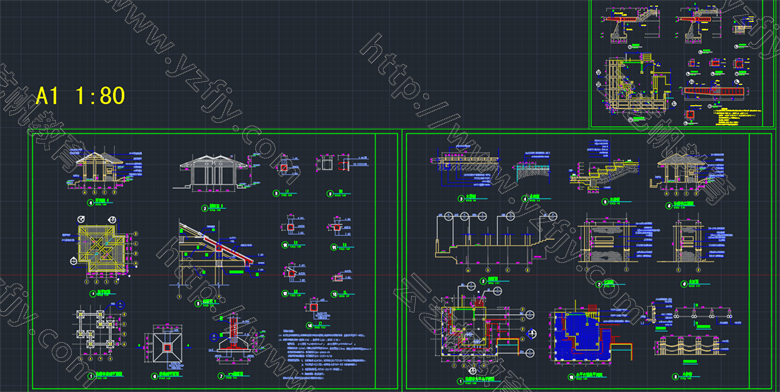Click the long red reinforced beam section
Screen dimensions: 780x392
pos(714,93)
